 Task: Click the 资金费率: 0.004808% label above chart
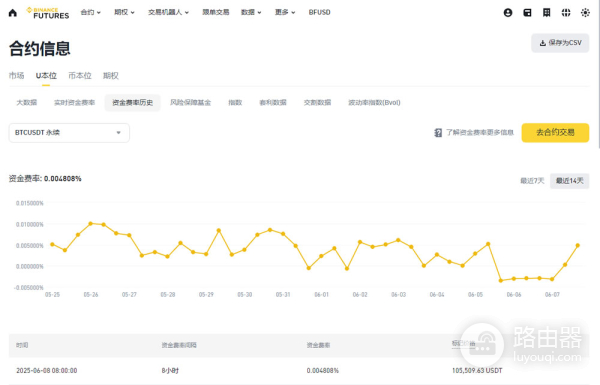click(45, 179)
